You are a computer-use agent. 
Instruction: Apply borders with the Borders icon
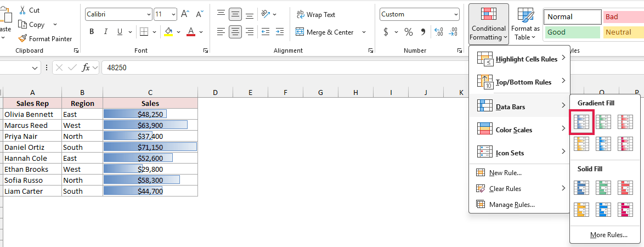pyautogui.click(x=144, y=32)
